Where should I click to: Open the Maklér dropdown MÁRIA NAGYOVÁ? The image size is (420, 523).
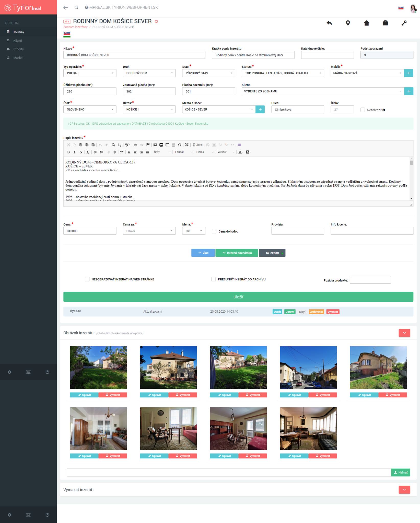click(x=367, y=73)
